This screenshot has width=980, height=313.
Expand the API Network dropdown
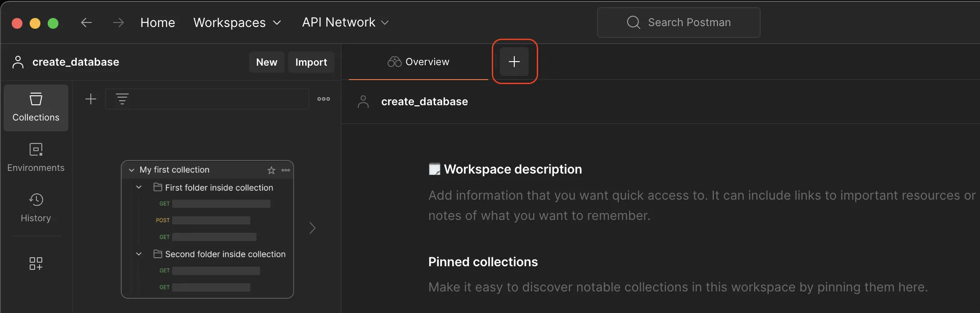click(x=345, y=22)
